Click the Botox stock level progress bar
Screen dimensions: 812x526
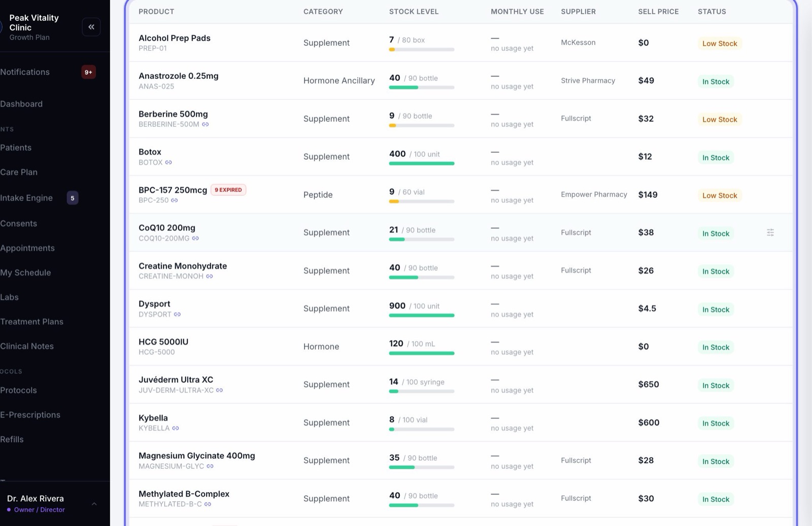point(422,163)
